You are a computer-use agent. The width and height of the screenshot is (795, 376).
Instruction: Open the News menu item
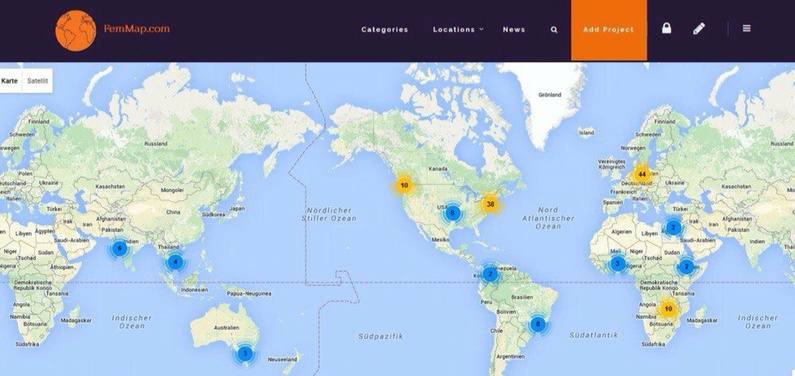pos(514,30)
